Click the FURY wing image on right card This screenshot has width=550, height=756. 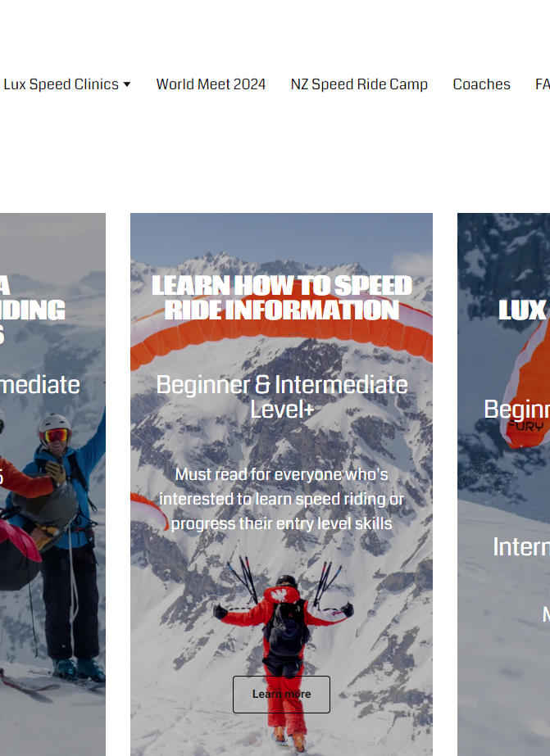point(526,386)
